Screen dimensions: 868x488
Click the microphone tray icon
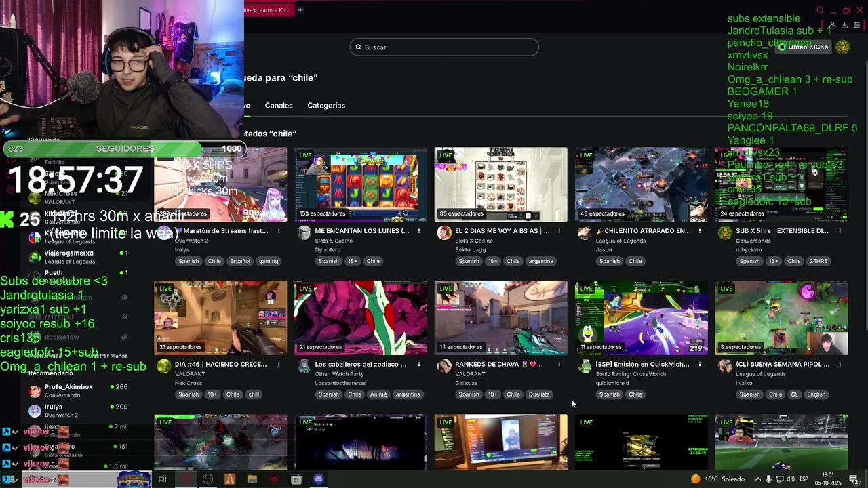point(769,479)
